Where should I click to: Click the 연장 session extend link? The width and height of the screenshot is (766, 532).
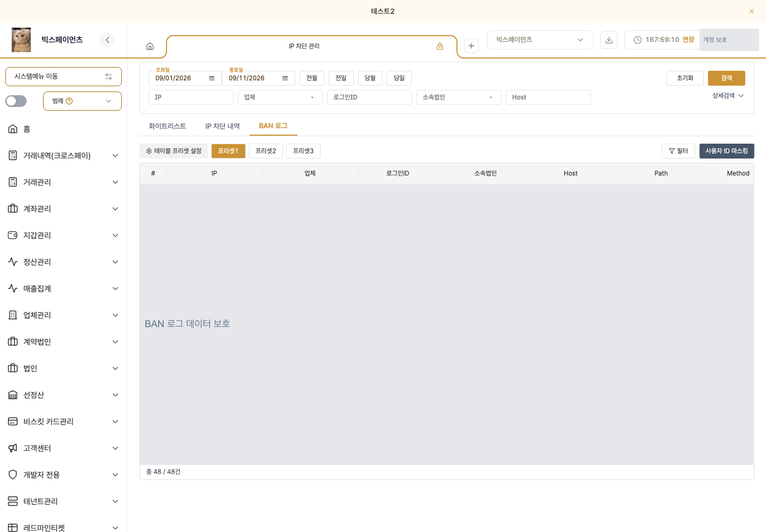click(x=688, y=40)
